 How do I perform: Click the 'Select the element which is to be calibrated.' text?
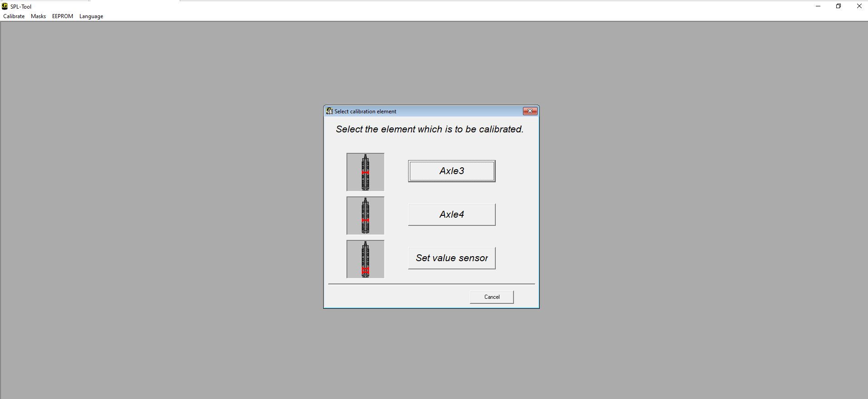[x=430, y=129]
